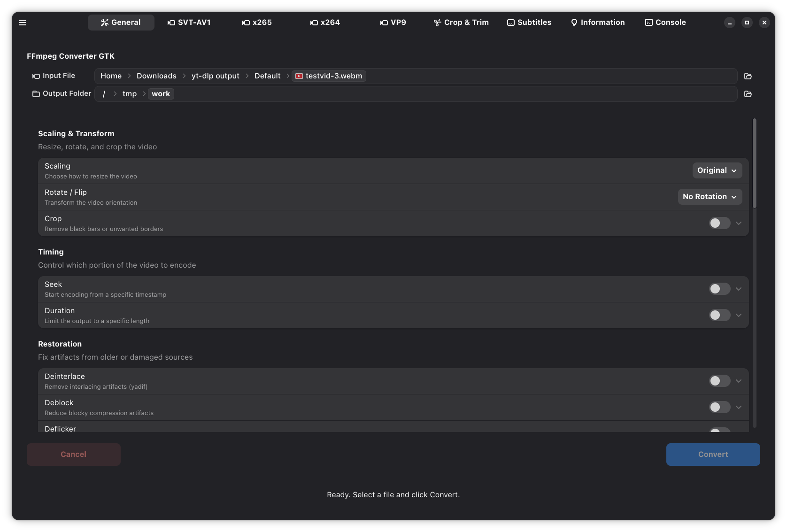Click 'Remove interlacing artifacts (yadif)' text

point(96,387)
